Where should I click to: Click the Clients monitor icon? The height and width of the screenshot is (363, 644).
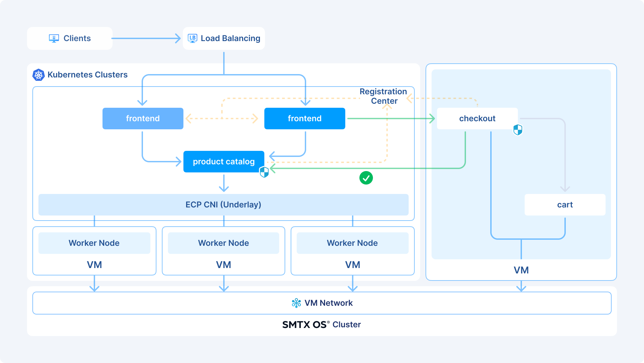(x=54, y=38)
